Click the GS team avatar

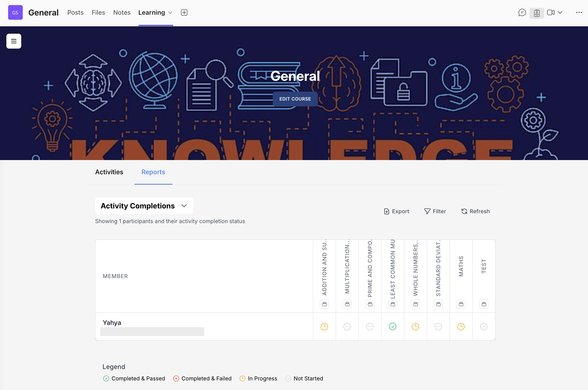(x=15, y=12)
